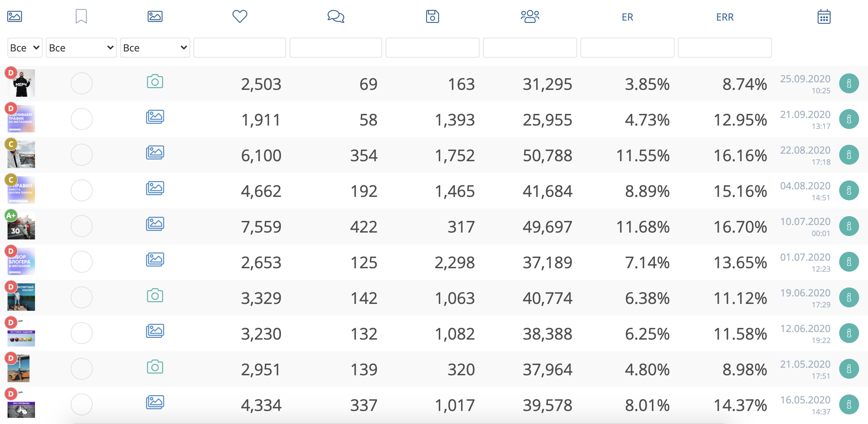
Task: Toggle bookmark circle for 2,503 likes post
Action: pyautogui.click(x=81, y=83)
